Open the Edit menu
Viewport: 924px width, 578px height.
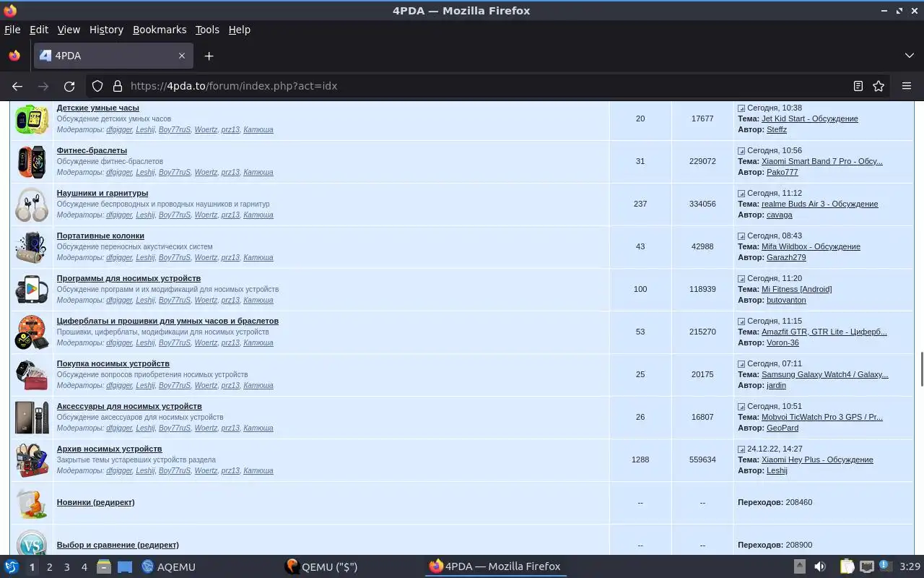tap(39, 30)
